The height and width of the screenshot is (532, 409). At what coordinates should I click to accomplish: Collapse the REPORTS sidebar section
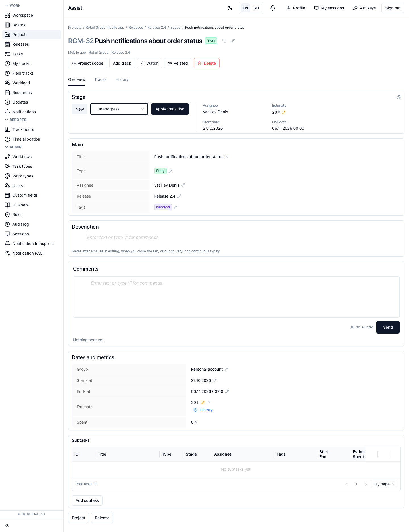16,120
